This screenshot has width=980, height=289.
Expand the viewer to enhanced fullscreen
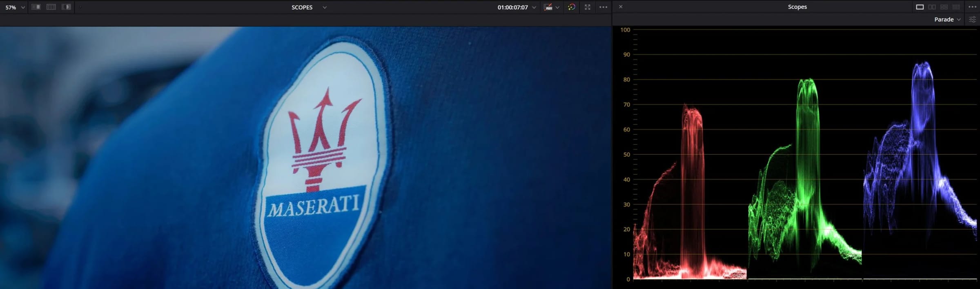[x=588, y=7]
